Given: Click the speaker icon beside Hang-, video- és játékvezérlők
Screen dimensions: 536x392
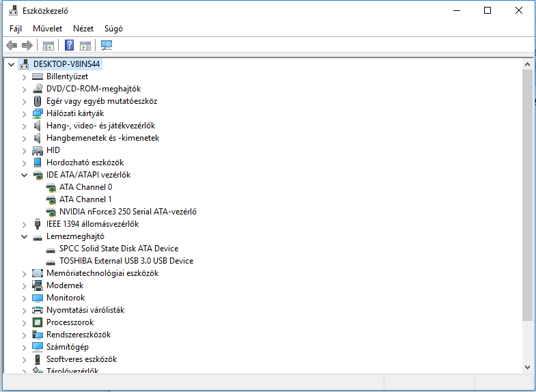Looking at the screenshot, I should [x=38, y=126].
